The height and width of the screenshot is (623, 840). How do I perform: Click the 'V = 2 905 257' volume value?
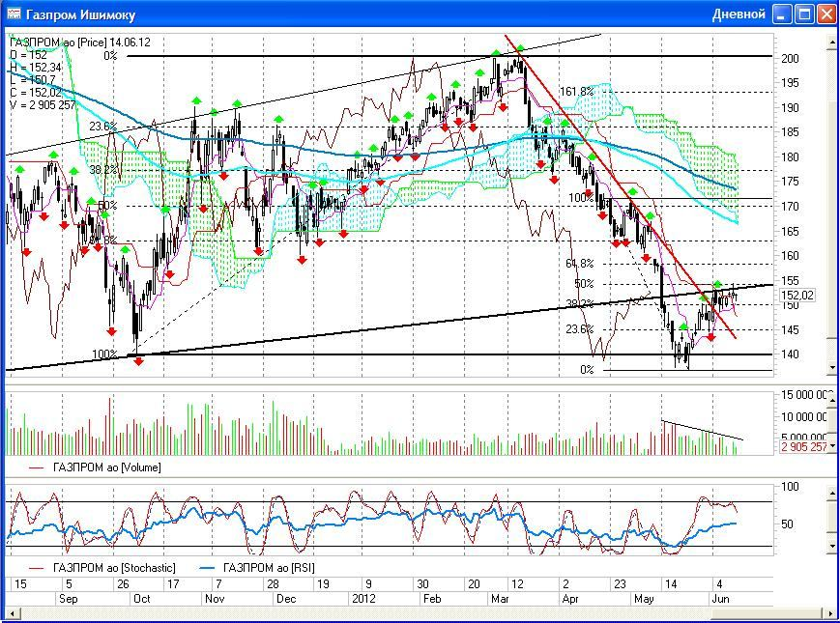pyautogui.click(x=43, y=105)
